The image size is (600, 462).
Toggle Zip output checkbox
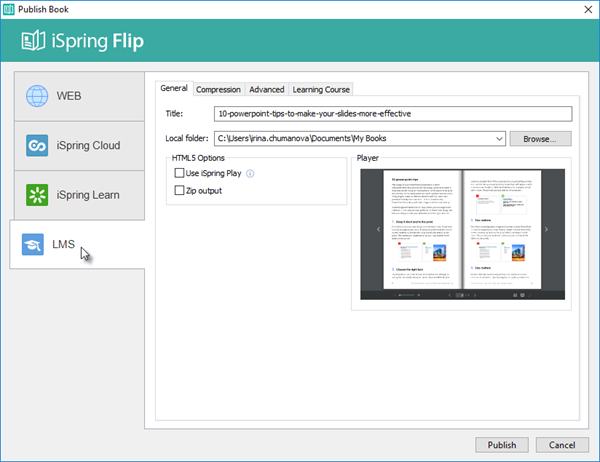(x=179, y=190)
